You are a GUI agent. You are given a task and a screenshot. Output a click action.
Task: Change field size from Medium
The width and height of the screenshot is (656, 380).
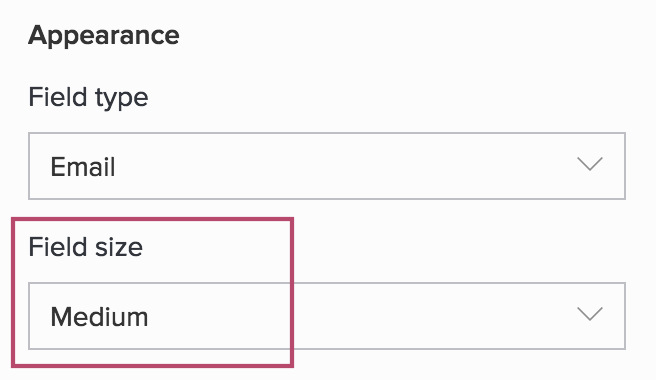(327, 316)
